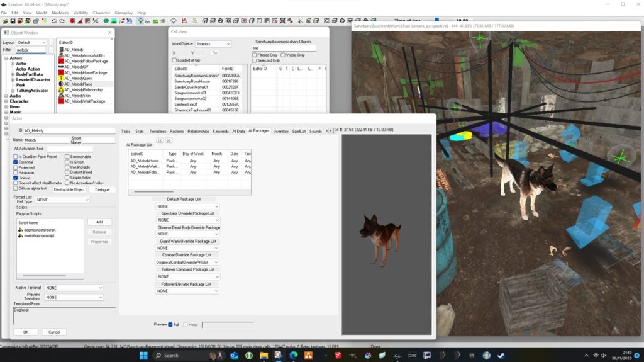Image resolution: width=644 pixels, height=362 pixels.
Task: Open the Preview Transform dropdown
Action: 74,297
